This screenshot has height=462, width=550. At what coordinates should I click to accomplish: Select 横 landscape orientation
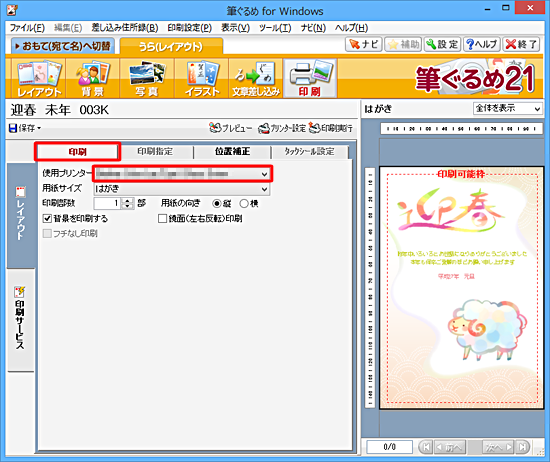pyautogui.click(x=244, y=203)
